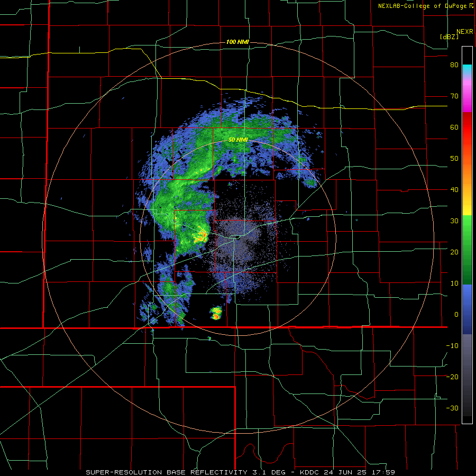476x476 pixels.
Task: Click the 50 NMI range ring label
Action: [x=238, y=140]
